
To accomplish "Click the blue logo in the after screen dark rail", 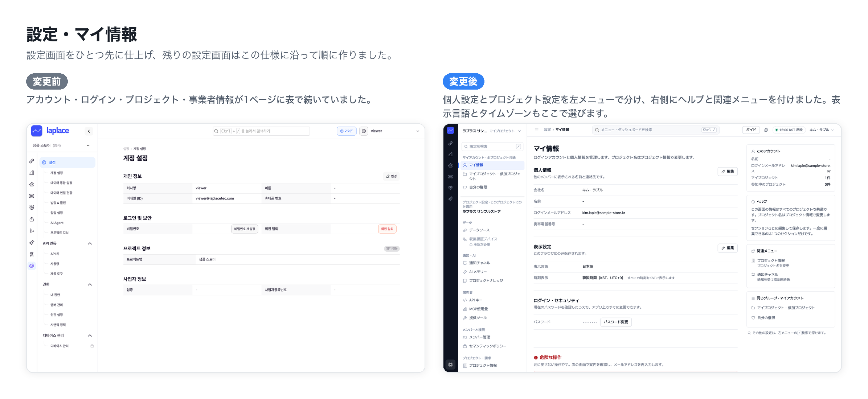I will click(x=451, y=131).
